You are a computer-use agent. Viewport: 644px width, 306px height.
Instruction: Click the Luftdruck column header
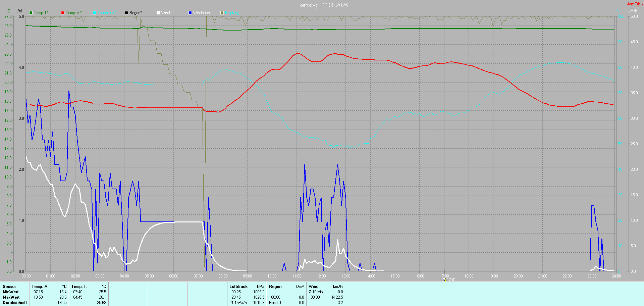pos(238,287)
